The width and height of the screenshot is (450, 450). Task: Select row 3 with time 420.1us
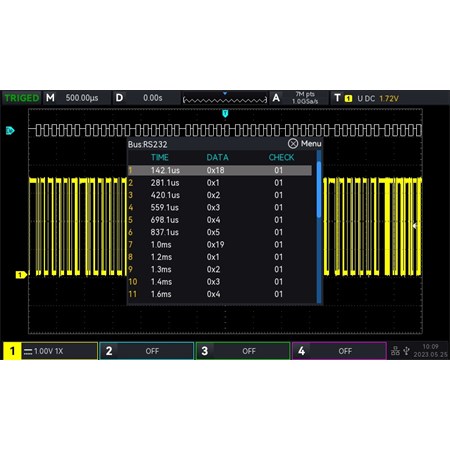(x=220, y=195)
